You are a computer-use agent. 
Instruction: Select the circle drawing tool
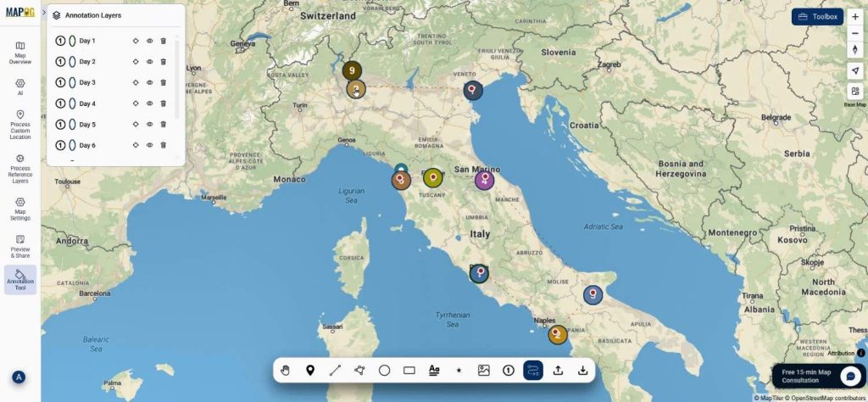click(384, 371)
